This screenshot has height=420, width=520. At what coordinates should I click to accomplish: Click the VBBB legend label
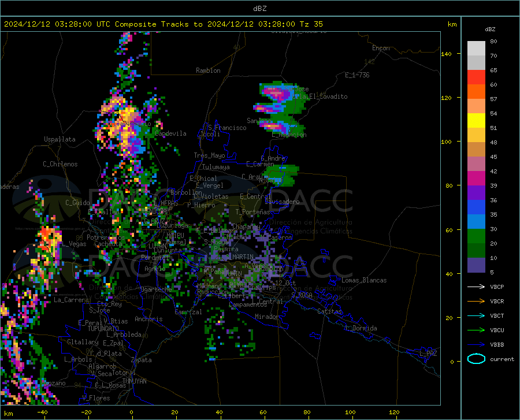(x=497, y=344)
